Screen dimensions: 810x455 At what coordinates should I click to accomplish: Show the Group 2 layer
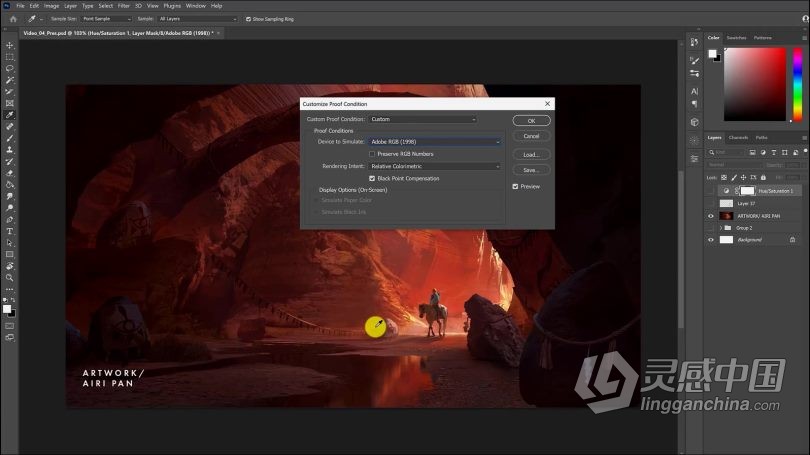click(711, 228)
